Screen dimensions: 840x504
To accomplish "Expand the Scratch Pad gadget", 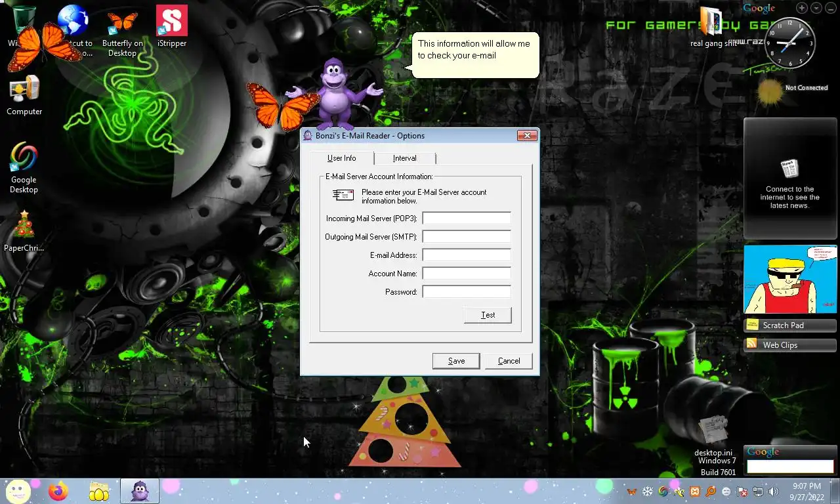I will click(x=790, y=325).
